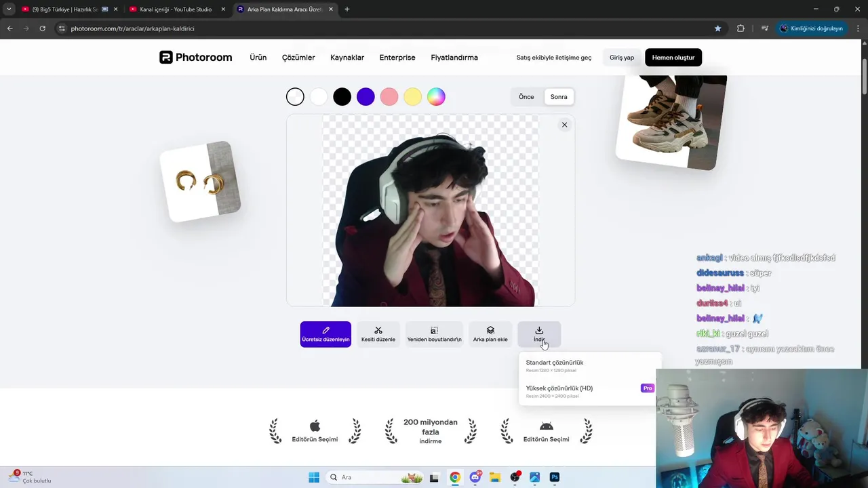Open the weather widget showing 11°C
Viewport: 868px width, 488px height.
(31, 477)
